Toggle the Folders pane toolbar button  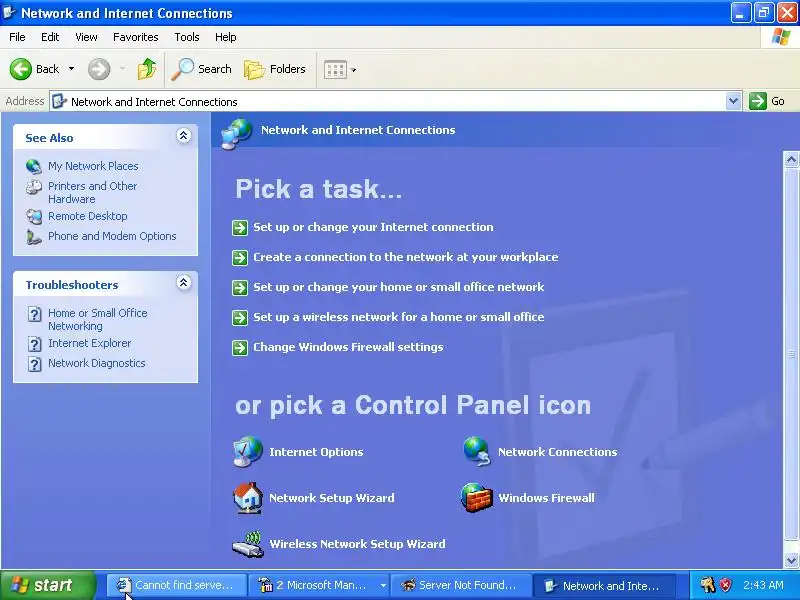pos(275,69)
